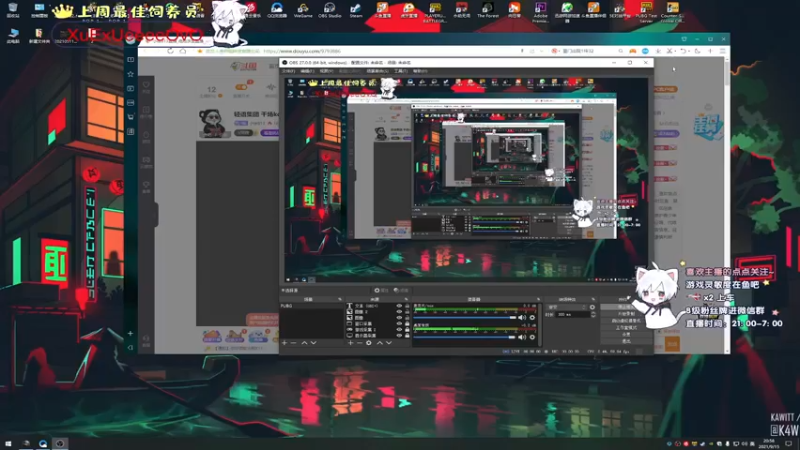
Task: Open the OBS View menu
Action: pyautogui.click(x=326, y=71)
